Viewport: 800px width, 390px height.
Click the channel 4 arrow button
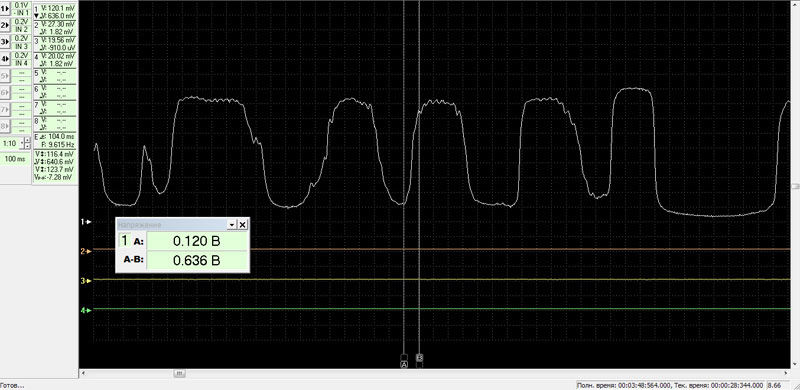coord(6,59)
